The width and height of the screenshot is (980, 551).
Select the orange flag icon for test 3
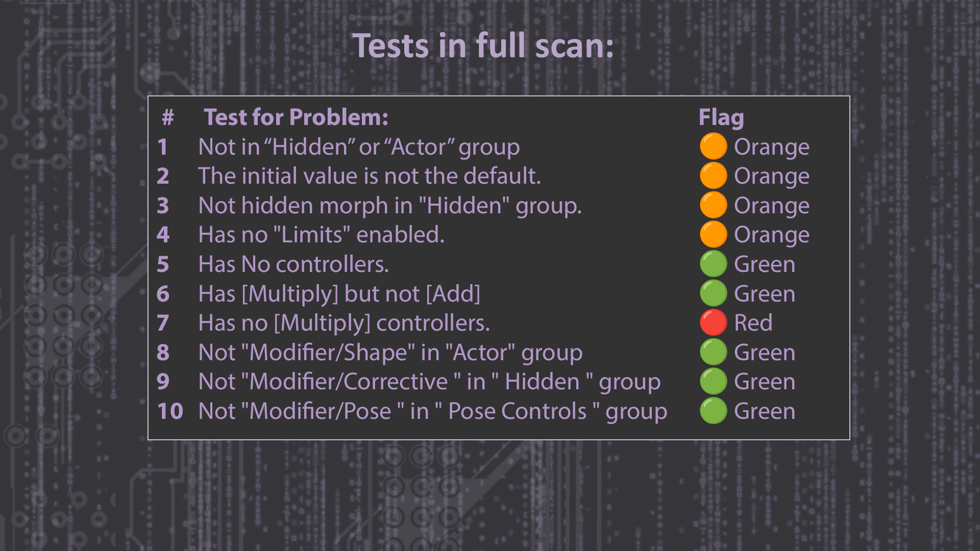(713, 205)
